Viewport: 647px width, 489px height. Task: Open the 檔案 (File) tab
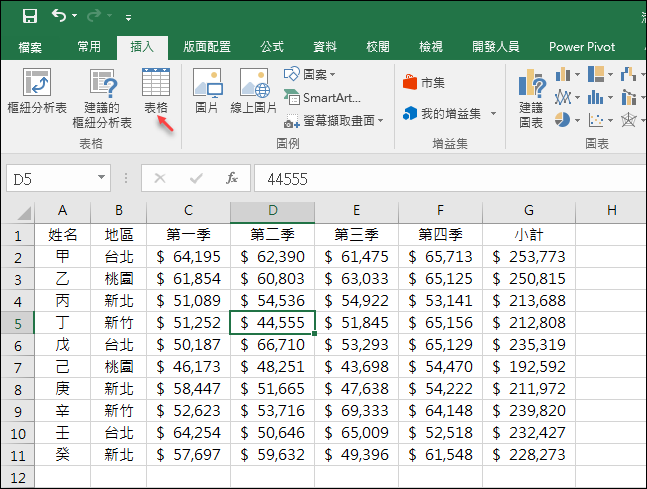[x=30, y=46]
